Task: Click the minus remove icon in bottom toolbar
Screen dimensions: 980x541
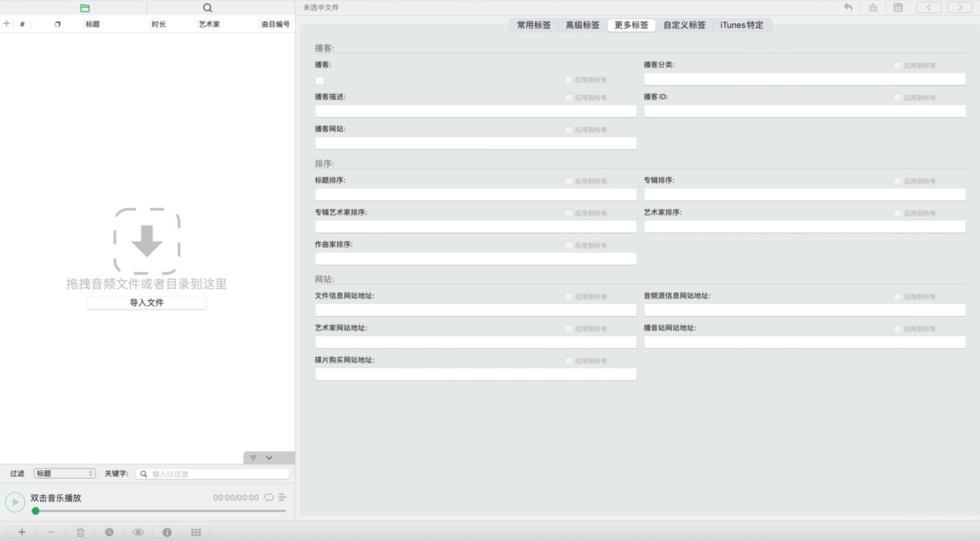Action: coord(51,532)
